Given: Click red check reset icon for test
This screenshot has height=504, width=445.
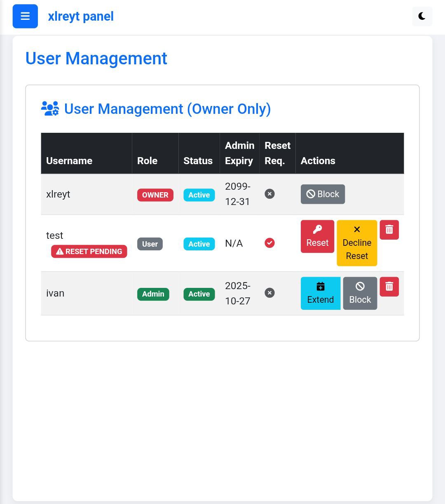Looking at the screenshot, I should tap(269, 243).
